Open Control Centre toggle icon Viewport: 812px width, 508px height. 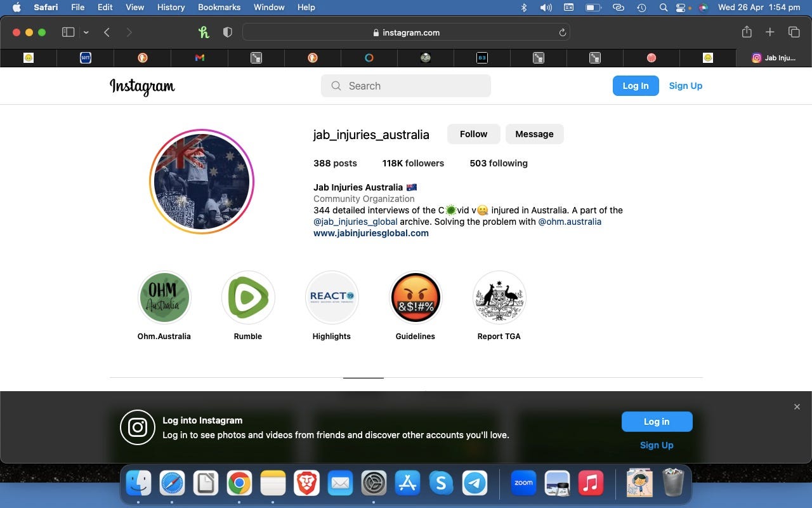682,7
